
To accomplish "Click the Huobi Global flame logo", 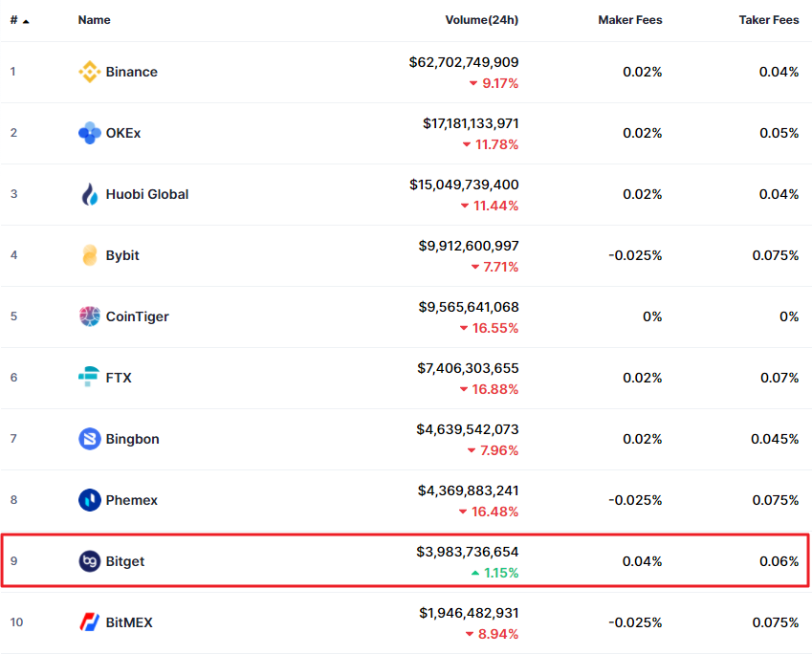I will point(90,194).
